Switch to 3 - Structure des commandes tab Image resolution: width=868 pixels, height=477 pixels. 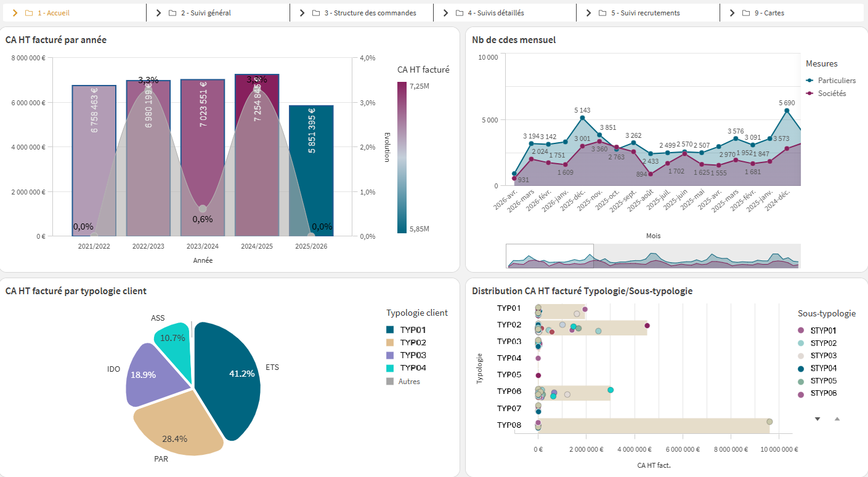(370, 13)
